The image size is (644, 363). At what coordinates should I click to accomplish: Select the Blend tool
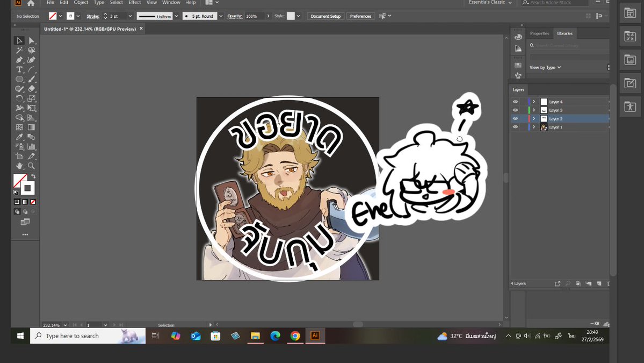click(x=32, y=137)
